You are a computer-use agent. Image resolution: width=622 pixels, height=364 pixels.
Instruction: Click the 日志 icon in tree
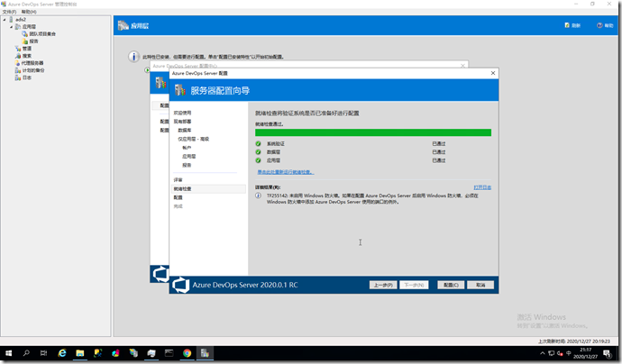click(18, 77)
